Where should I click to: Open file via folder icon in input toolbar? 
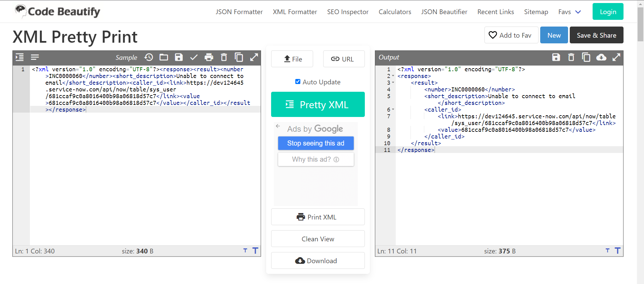coord(164,57)
